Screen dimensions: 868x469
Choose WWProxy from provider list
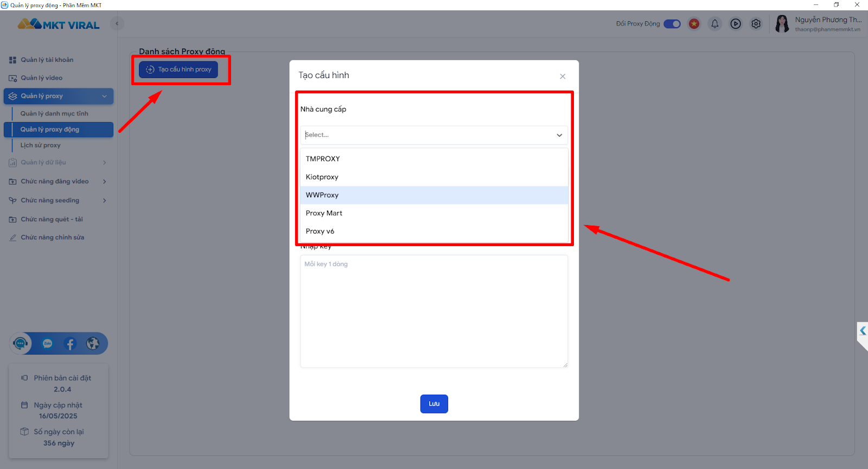(x=434, y=195)
